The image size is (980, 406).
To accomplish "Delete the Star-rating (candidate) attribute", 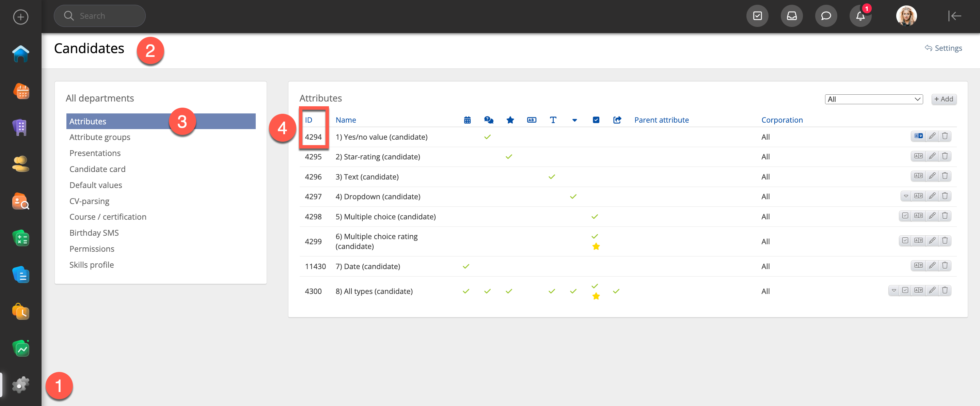I will [x=945, y=156].
